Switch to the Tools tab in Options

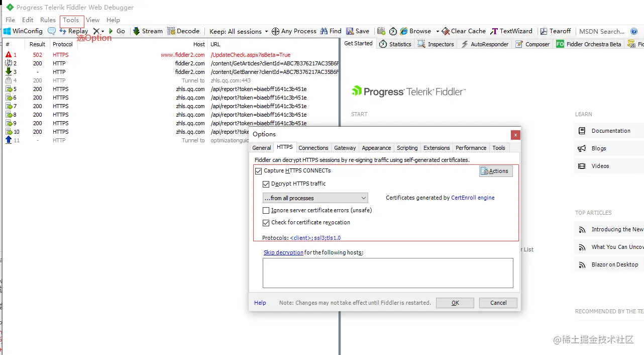click(x=499, y=148)
